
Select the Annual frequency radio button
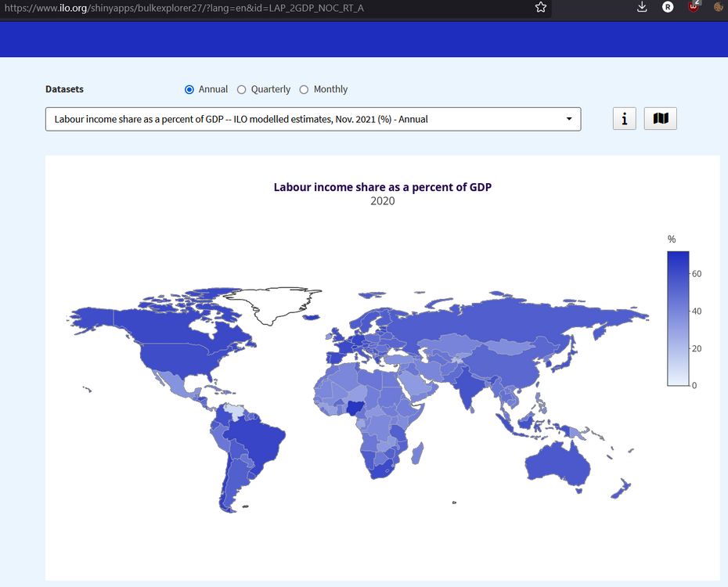189,90
